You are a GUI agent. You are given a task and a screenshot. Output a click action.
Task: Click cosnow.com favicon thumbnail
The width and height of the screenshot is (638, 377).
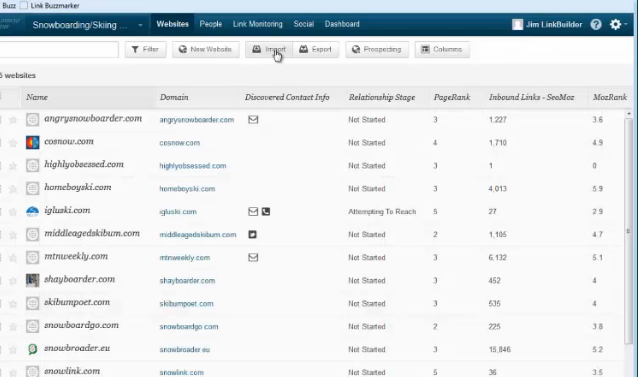pyautogui.click(x=33, y=142)
